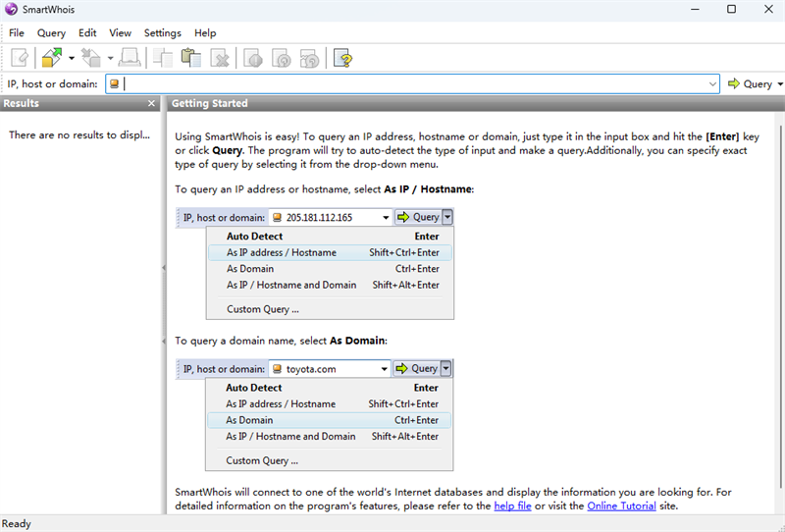This screenshot has height=532, width=785.
Task: Open the Settings menu
Action: [163, 33]
